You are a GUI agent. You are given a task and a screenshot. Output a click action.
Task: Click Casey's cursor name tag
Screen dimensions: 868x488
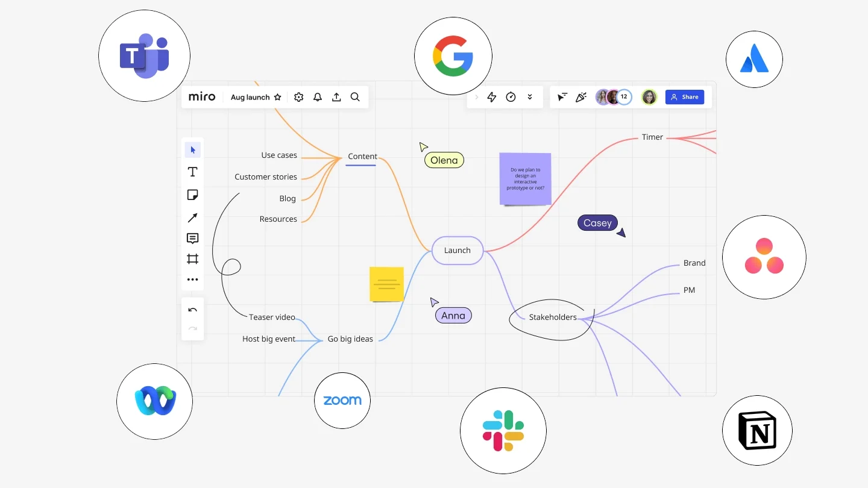tap(597, 223)
